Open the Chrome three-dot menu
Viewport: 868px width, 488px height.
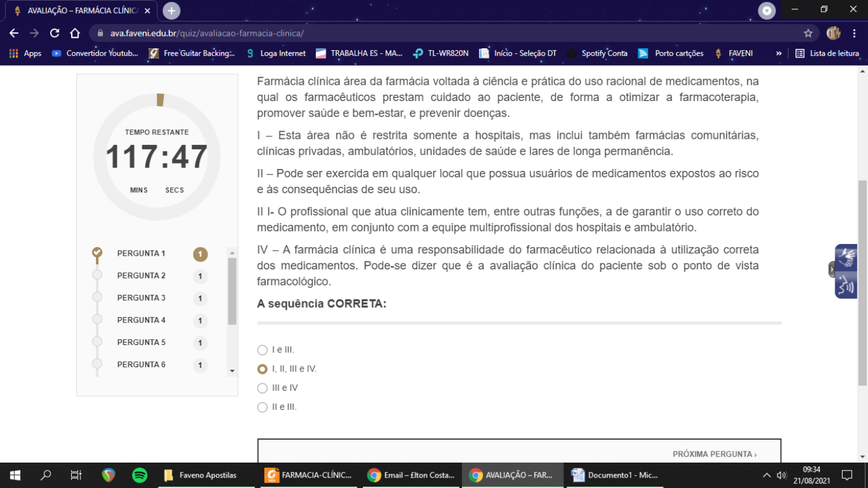tap(854, 33)
